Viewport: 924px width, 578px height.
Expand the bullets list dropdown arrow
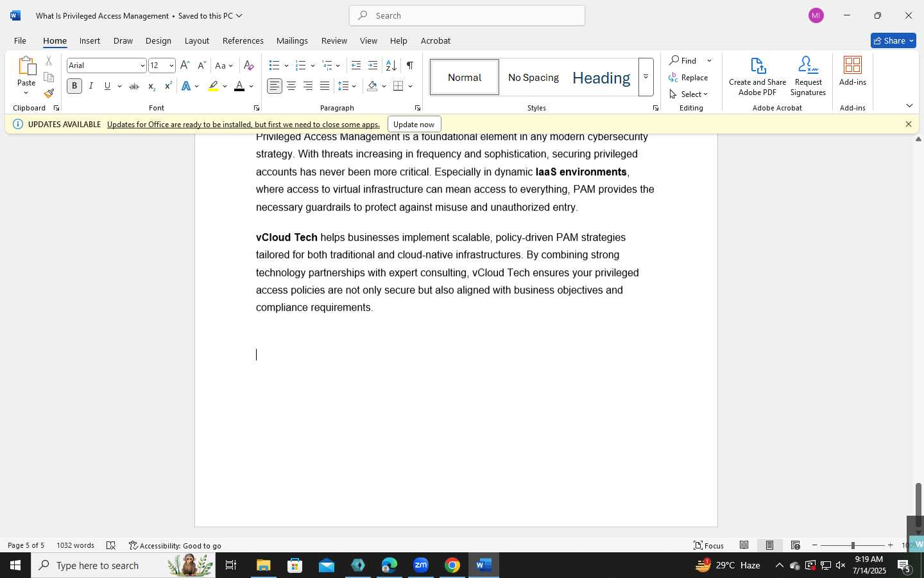[286, 66]
